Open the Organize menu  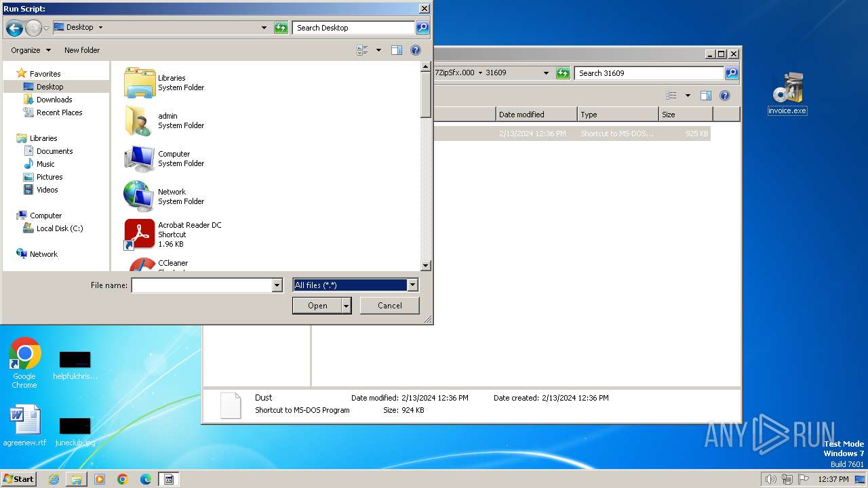31,50
